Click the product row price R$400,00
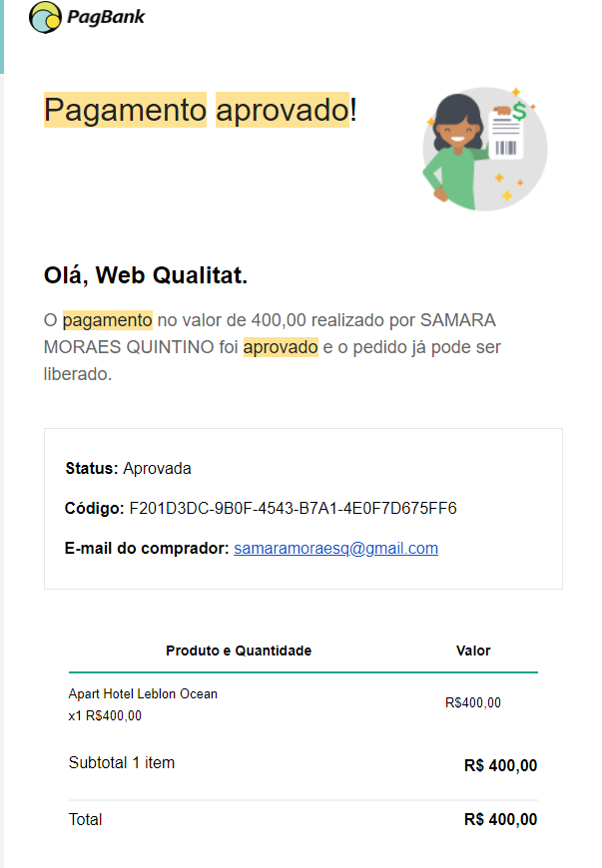 [x=472, y=702]
